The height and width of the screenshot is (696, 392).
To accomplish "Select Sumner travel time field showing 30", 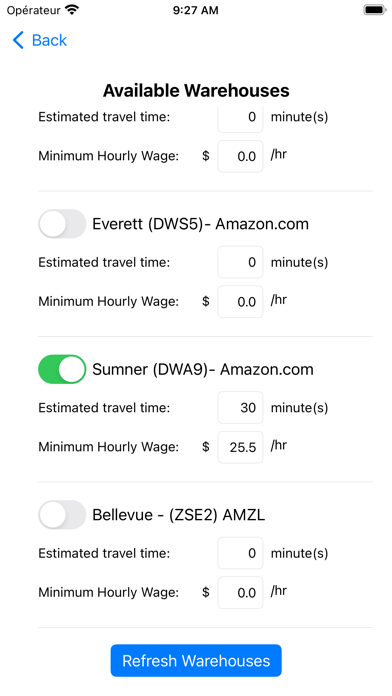I will [240, 407].
